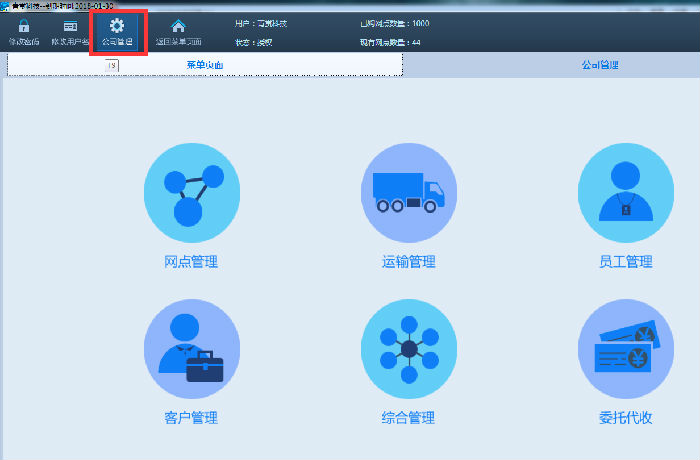Click the app icon in title bar
The width and height of the screenshot is (700, 460).
[5, 4]
